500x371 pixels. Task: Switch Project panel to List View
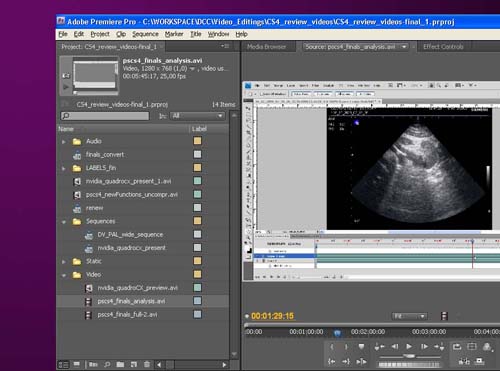point(63,364)
